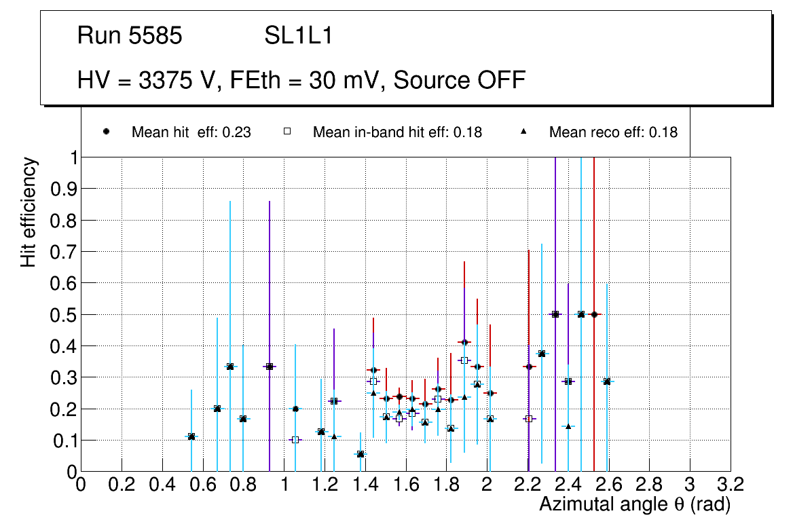812x524 pixels.
Task: Click the "Mean hit eff: 0.23" legend label
Action: [191, 132]
